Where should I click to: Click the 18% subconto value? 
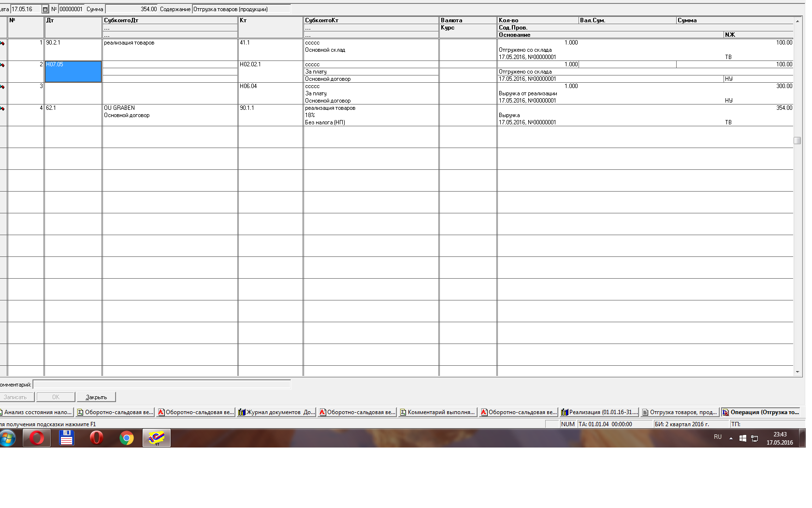tap(371, 115)
